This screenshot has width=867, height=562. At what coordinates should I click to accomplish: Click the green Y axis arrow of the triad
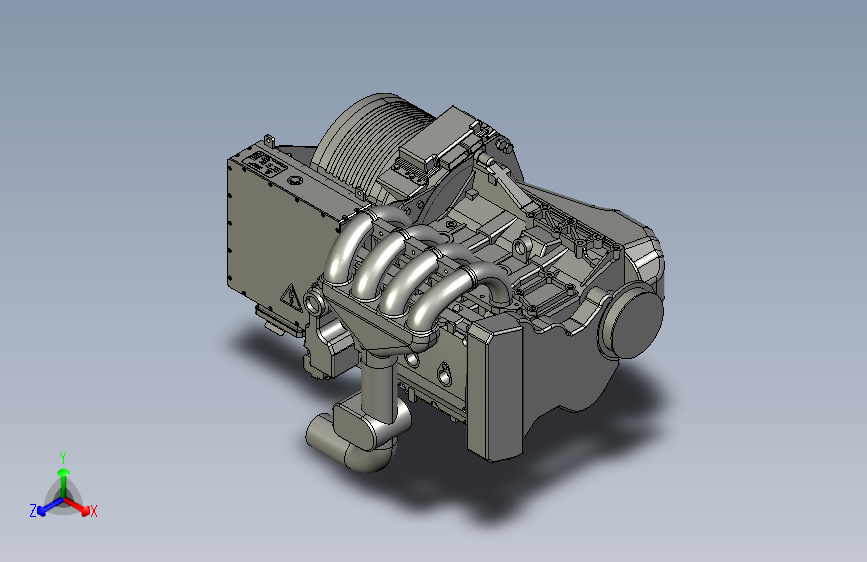[x=64, y=482]
